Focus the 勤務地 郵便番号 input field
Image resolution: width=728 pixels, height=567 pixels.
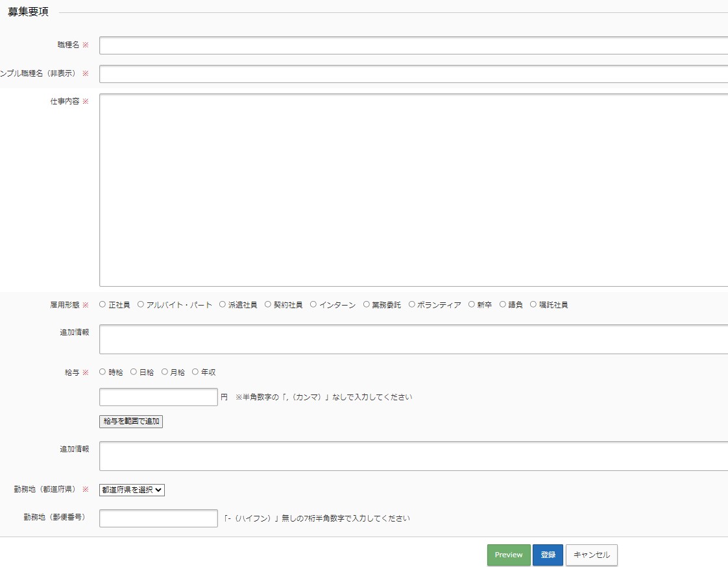pos(158,518)
